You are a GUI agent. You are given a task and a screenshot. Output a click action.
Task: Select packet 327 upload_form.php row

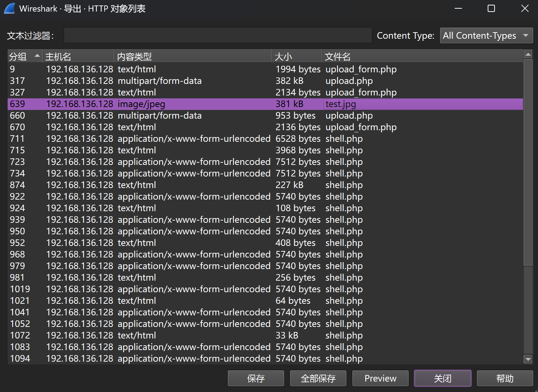coord(265,92)
